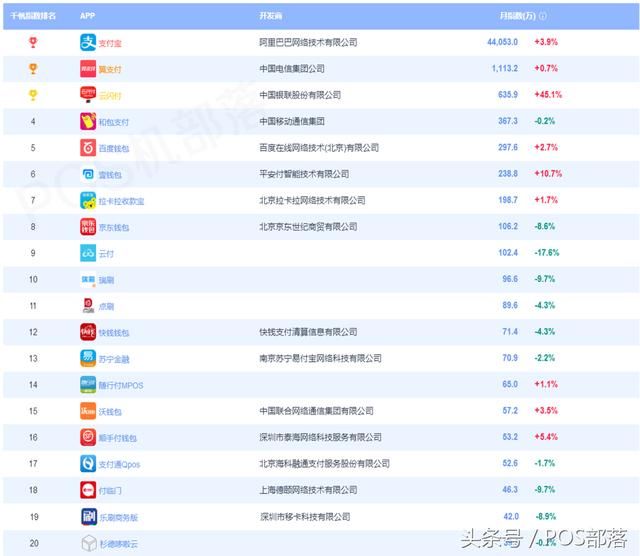Screen dimensions: 640x556
Task: Open the 京东钱包 app link
Action: tap(113, 228)
